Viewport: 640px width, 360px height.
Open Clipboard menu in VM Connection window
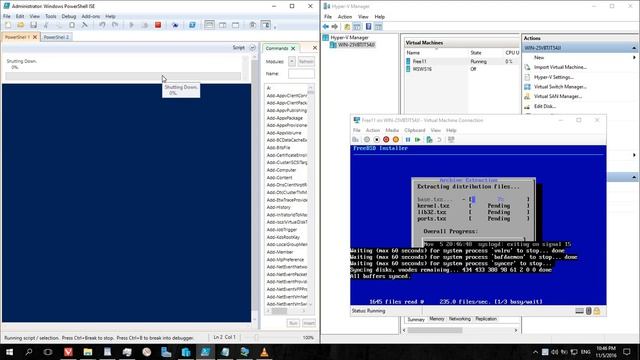click(x=415, y=130)
